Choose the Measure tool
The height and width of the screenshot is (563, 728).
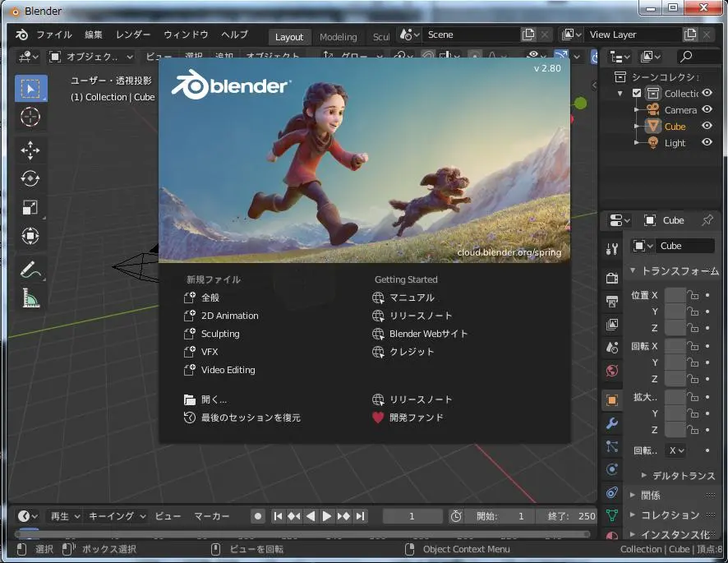point(30,298)
